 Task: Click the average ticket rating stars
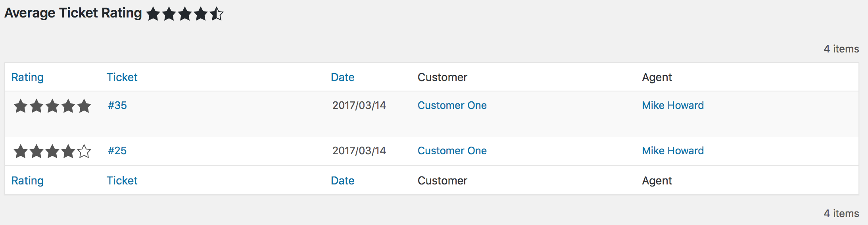point(185,14)
